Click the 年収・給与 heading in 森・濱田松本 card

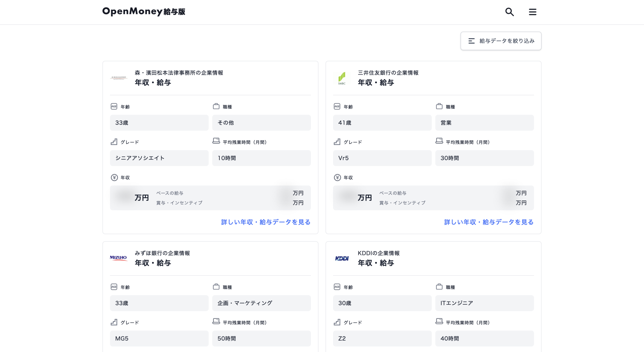click(x=153, y=82)
